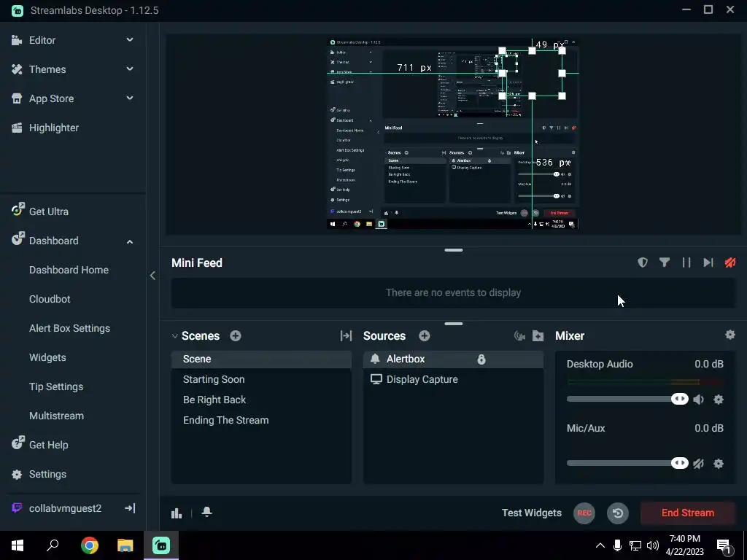Image resolution: width=747 pixels, height=560 pixels.
Task: Select the Display Capture source
Action: (453, 379)
